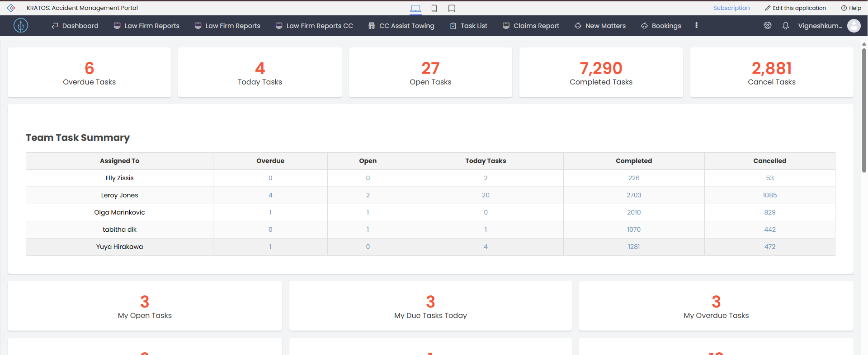Screen dimensions: 868x355
Task: Switch to mobile phone preview icon
Action: 434,8
